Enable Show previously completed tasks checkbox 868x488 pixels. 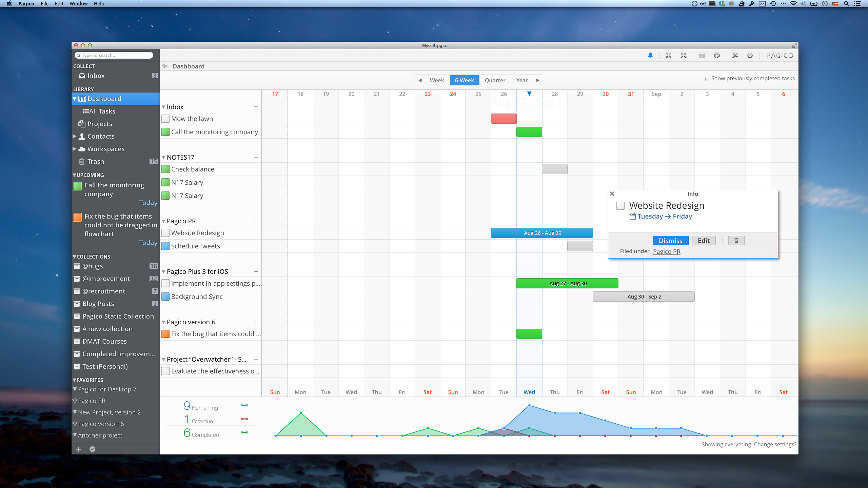707,79
